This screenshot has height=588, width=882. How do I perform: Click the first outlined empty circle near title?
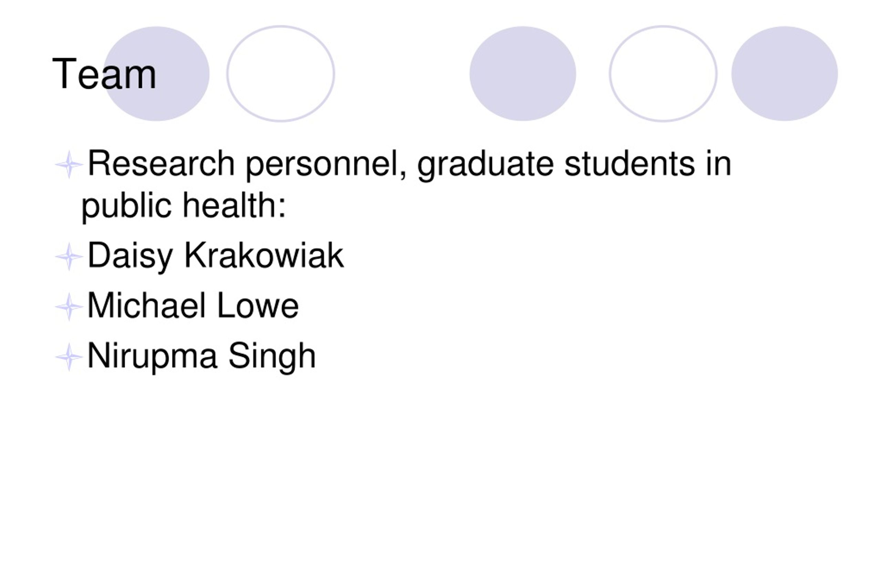[280, 73]
